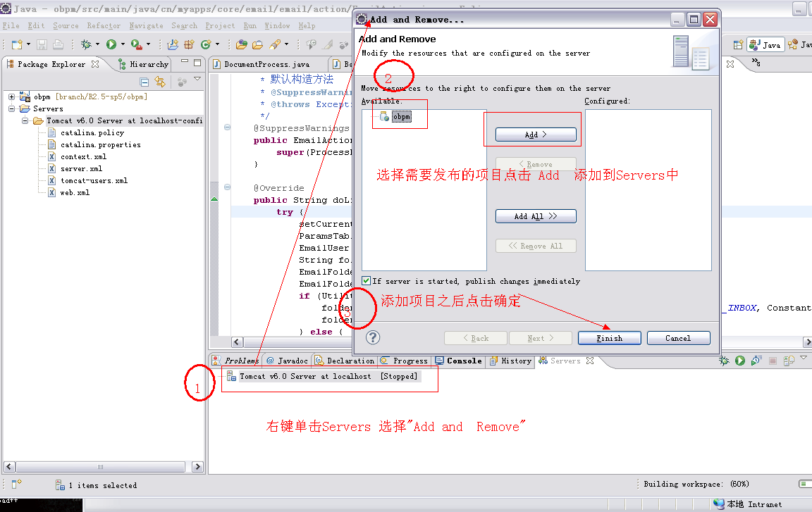The image size is (812, 512).
Task: Open the Window menu
Action: (277, 25)
